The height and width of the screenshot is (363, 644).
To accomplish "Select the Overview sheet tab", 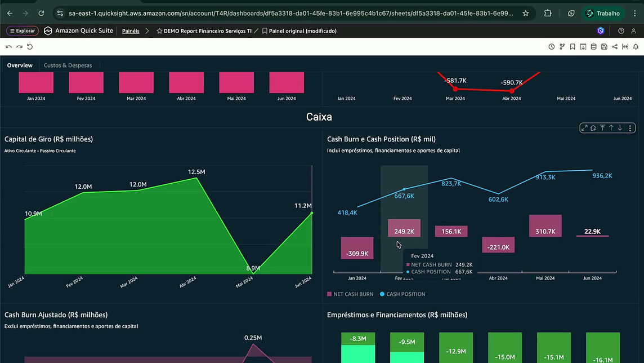I will 20,65.
